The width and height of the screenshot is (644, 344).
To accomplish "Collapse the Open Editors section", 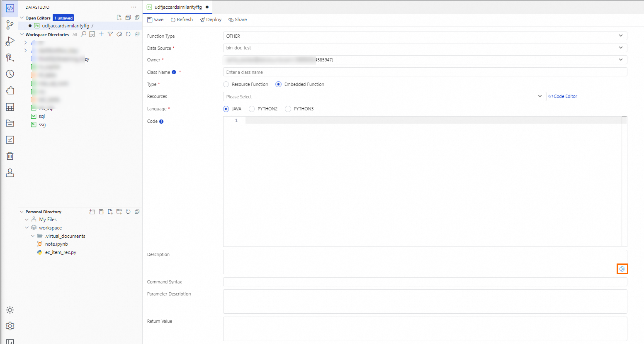I will (22, 18).
